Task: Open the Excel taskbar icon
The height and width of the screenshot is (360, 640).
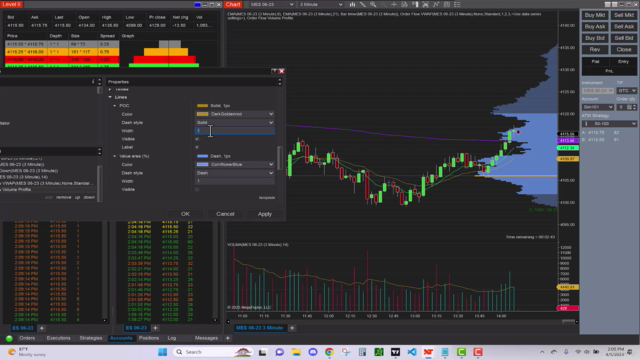Action: pos(379,352)
